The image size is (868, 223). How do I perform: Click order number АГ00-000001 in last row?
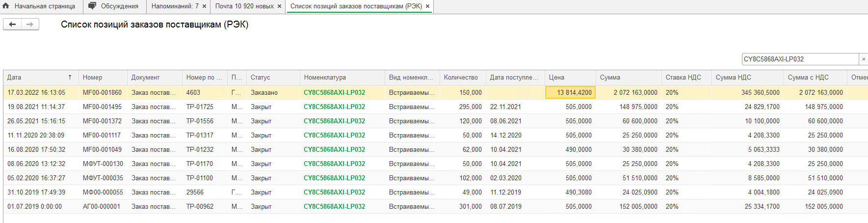pyautogui.click(x=101, y=207)
